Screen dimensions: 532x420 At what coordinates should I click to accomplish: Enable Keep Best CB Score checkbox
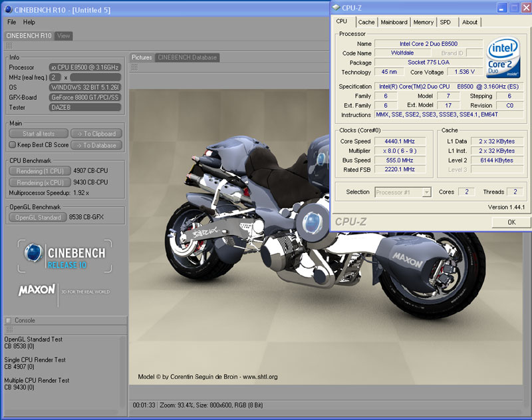[x=12, y=145]
